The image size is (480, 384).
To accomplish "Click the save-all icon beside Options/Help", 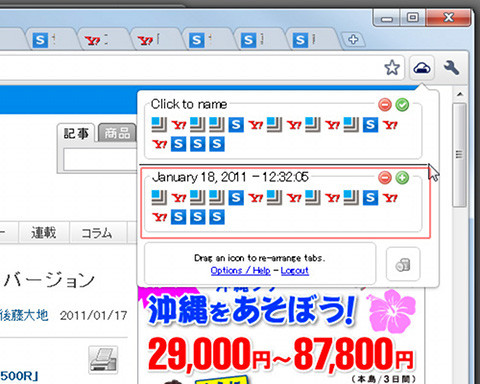I will click(x=403, y=265).
